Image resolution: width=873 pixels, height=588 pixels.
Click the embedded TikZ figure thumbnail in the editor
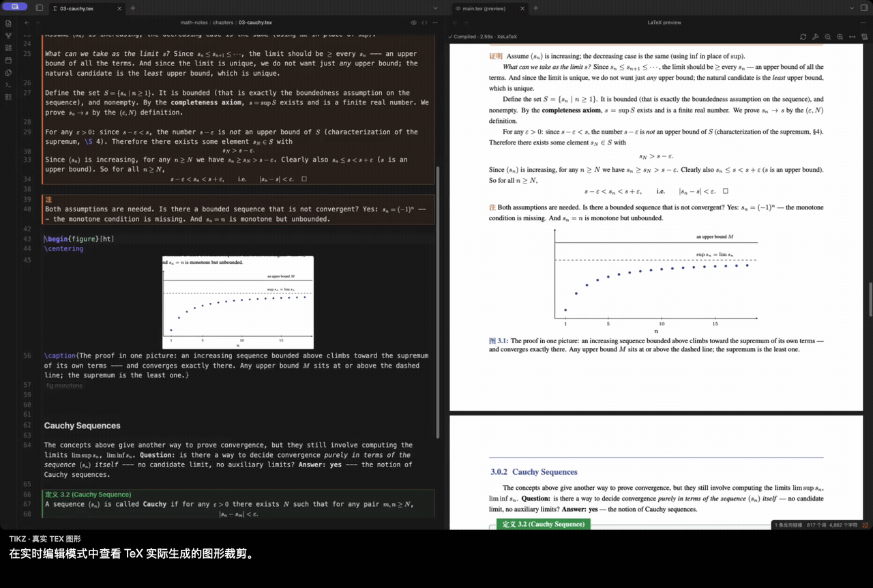tap(238, 302)
